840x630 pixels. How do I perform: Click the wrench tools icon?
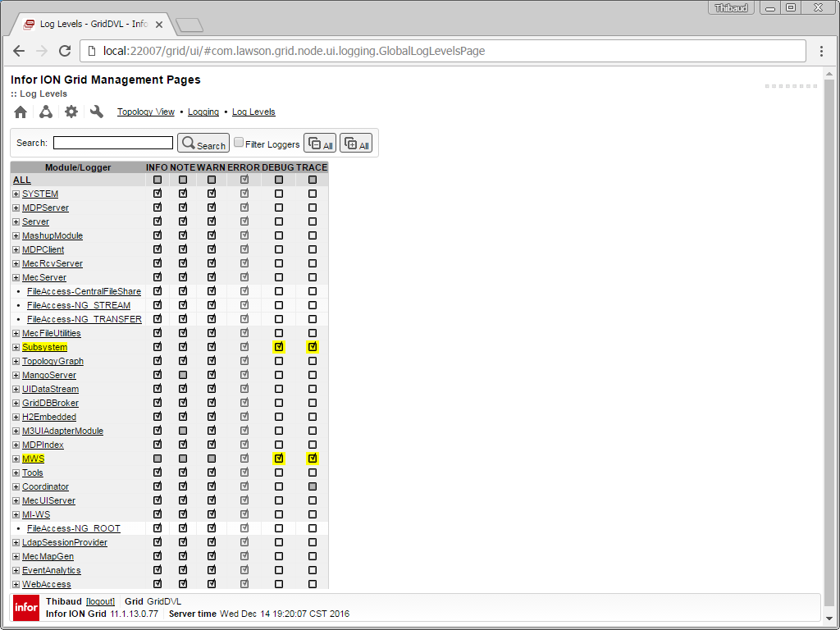(x=97, y=112)
